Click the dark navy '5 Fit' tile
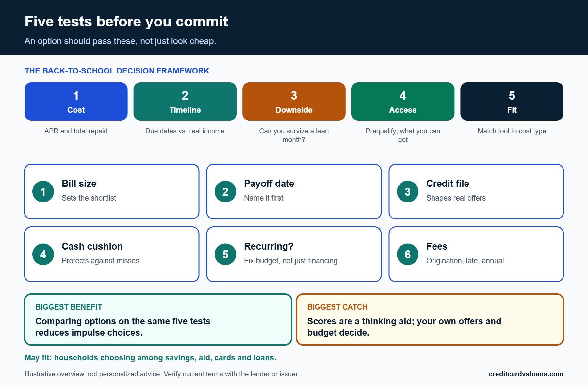This screenshot has height=387, width=588. [512, 101]
